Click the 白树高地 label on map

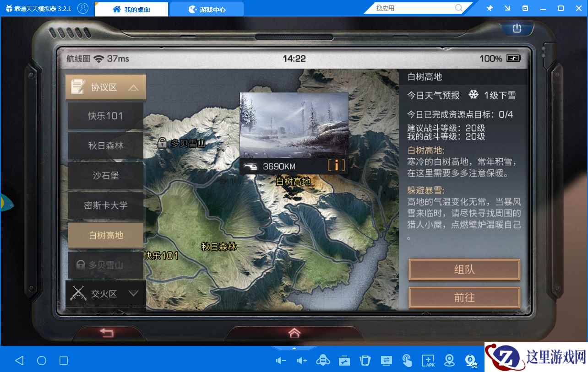pyautogui.click(x=293, y=182)
